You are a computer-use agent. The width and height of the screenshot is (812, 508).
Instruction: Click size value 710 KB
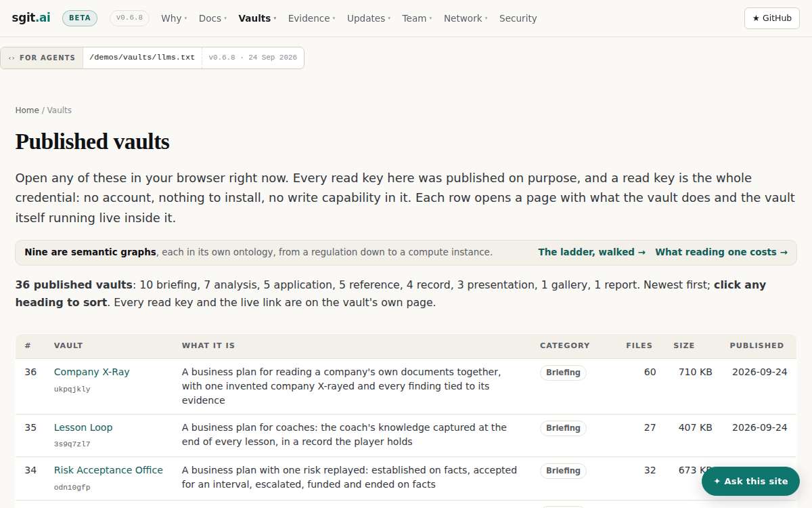(696, 372)
